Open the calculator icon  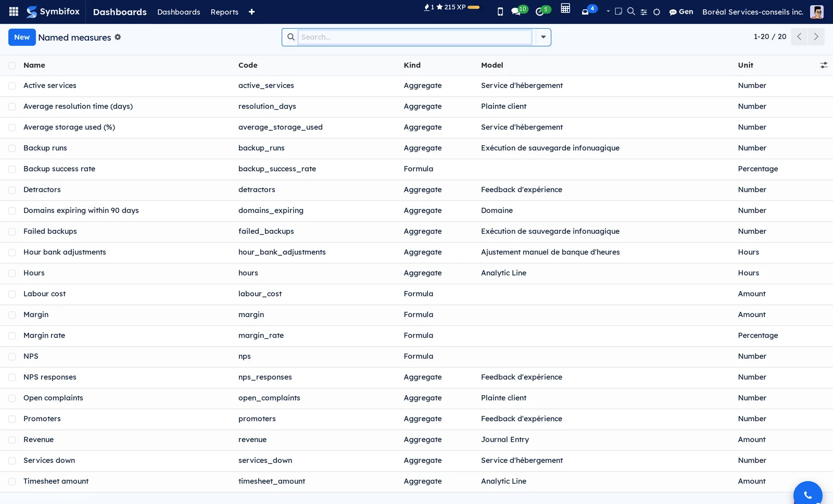[x=565, y=8]
